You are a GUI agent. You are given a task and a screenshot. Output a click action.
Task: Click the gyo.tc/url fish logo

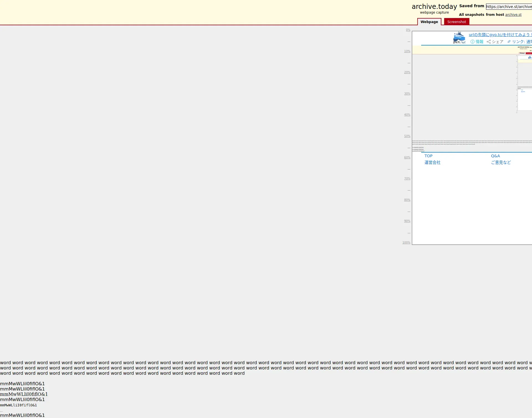tap(459, 38)
